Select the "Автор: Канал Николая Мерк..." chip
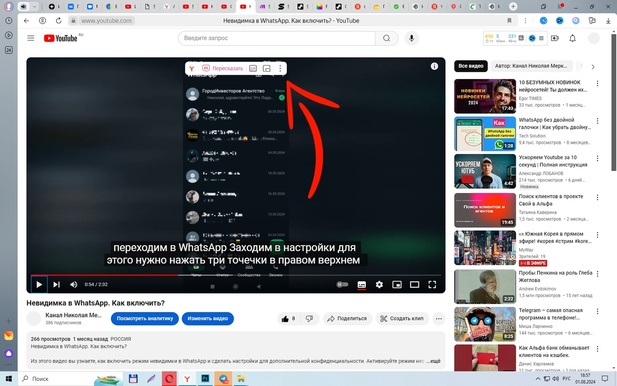 point(531,66)
